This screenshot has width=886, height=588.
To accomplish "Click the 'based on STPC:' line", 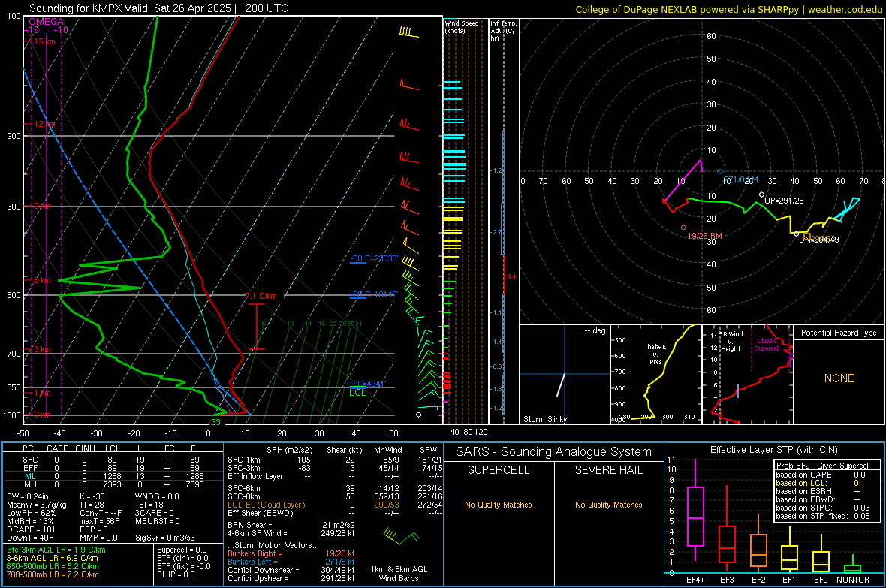I will point(822,508).
